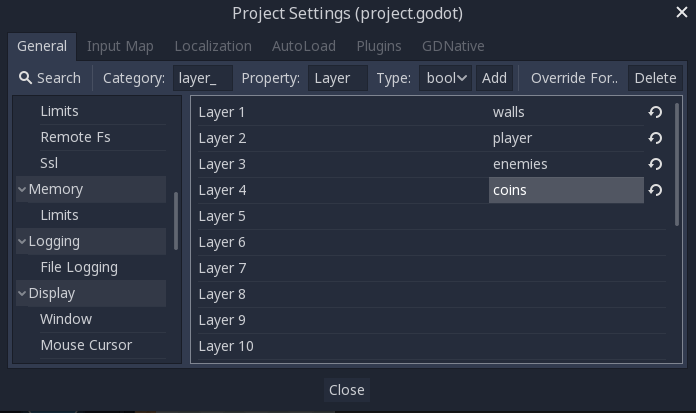Reset Layer 1 walls value
This screenshot has width=696, height=413.
point(655,112)
